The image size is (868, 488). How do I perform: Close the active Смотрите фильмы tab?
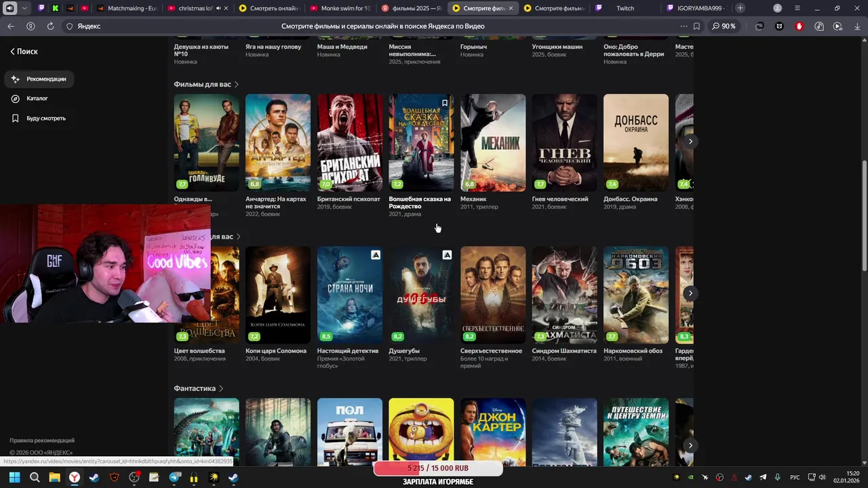(510, 8)
